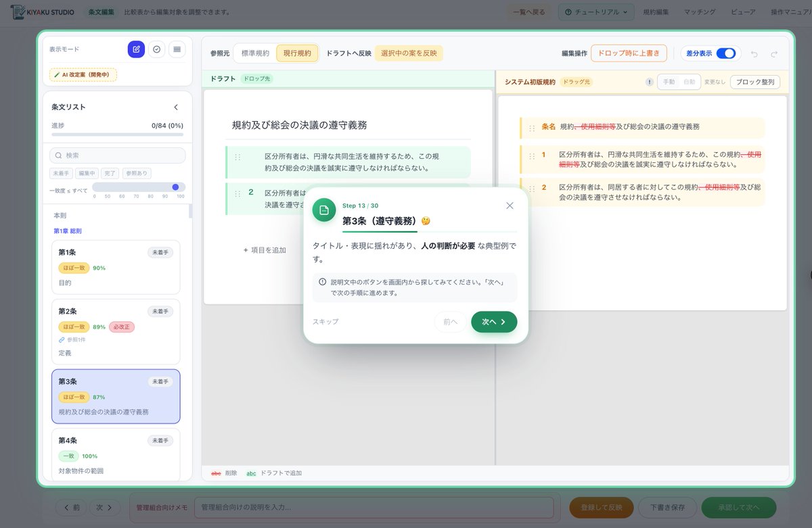The image size is (812, 528).
Task: Click draft title 規約及び総会の決議の遵守義務
Action: 300,125
